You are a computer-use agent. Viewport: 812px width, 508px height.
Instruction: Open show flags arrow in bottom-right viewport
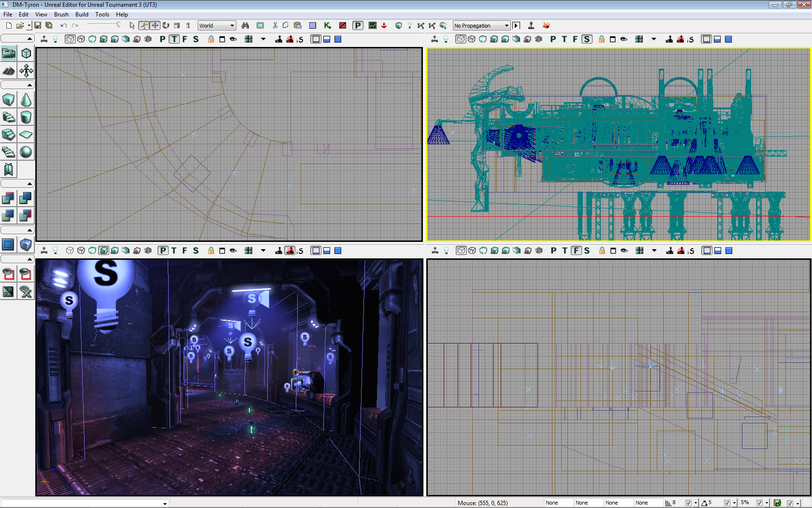(x=654, y=251)
